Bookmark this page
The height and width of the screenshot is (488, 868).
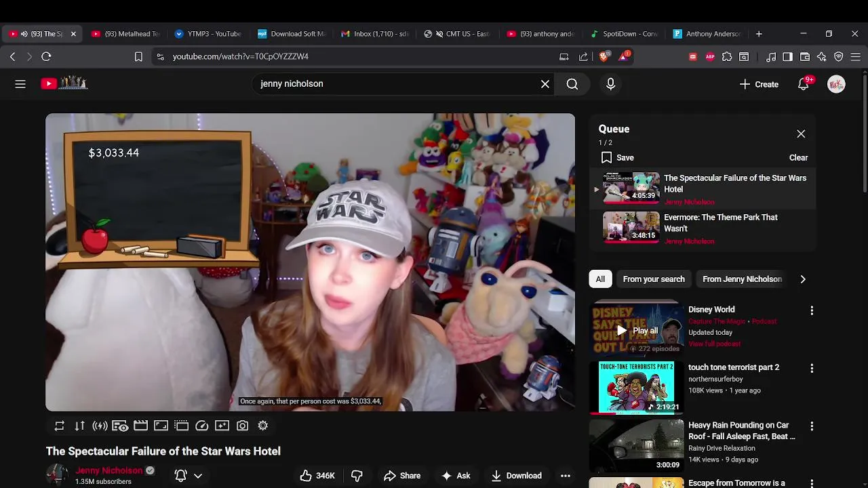138,57
